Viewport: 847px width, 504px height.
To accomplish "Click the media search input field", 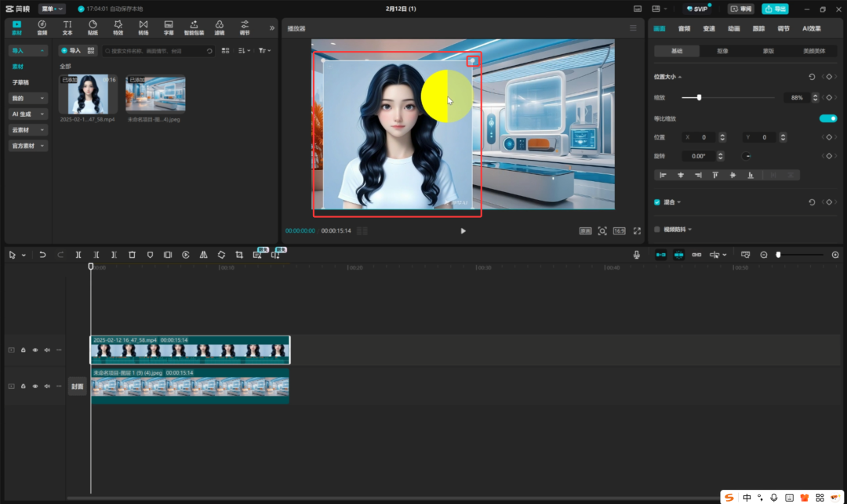I will pos(158,51).
